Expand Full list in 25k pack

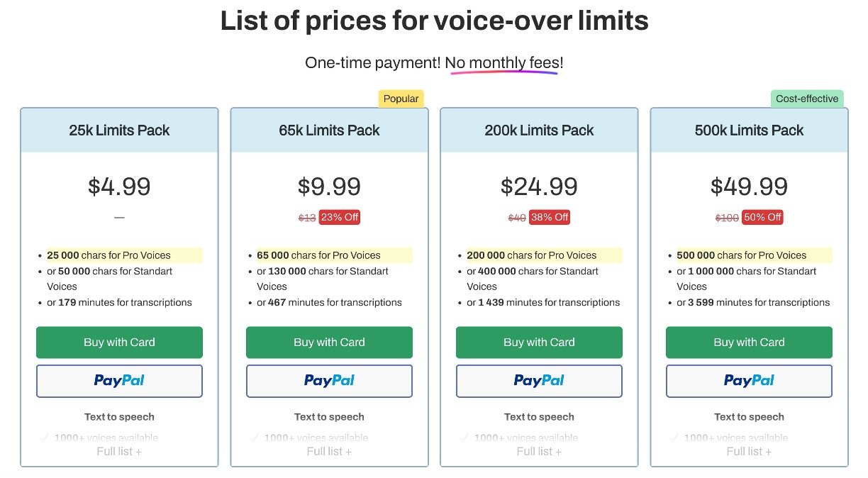[119, 451]
